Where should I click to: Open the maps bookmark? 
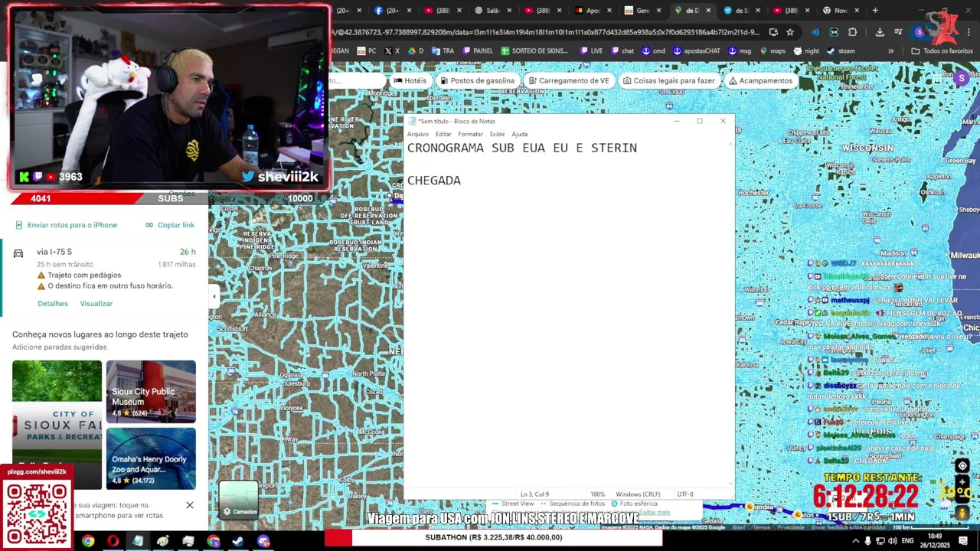click(x=772, y=51)
